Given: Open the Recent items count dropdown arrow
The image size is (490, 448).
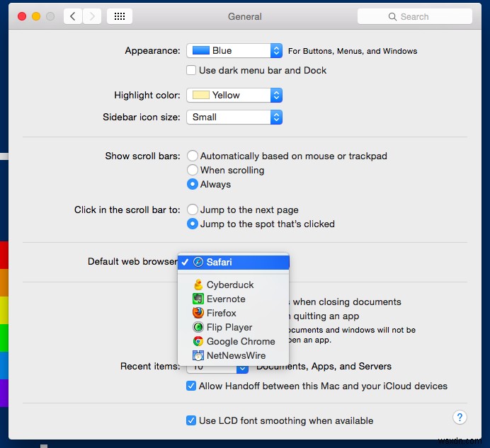Looking at the screenshot, I should click(x=242, y=369).
